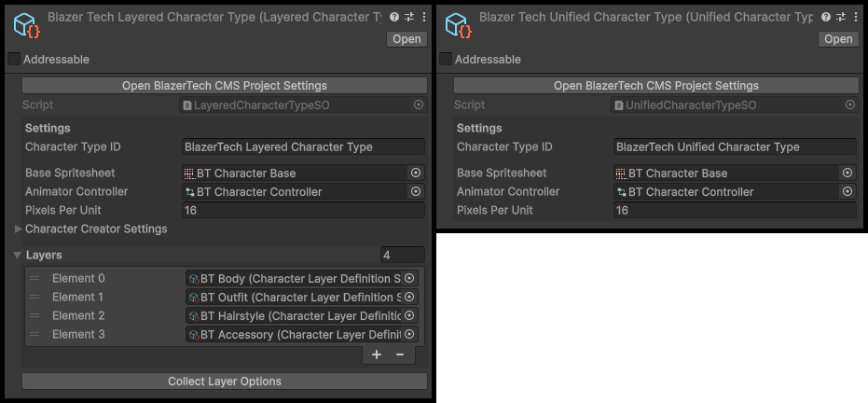This screenshot has height=403, width=868.
Task: Click Element 0 label
Action: pos(78,278)
